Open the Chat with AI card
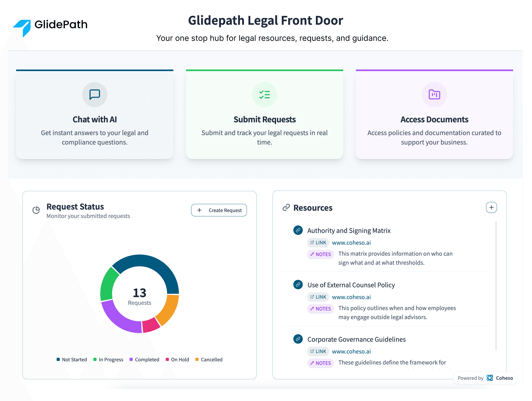The image size is (532, 401). click(x=95, y=115)
